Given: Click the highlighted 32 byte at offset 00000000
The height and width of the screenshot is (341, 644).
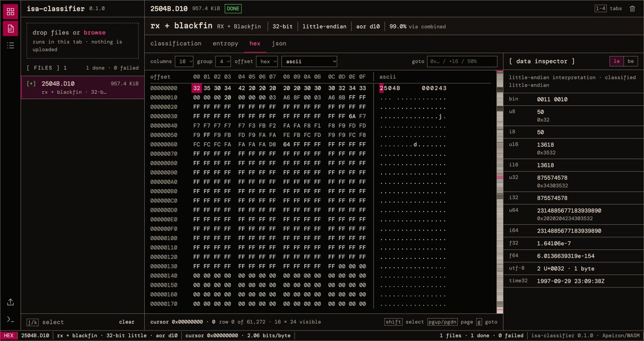Looking at the screenshot, I should 197,88.
